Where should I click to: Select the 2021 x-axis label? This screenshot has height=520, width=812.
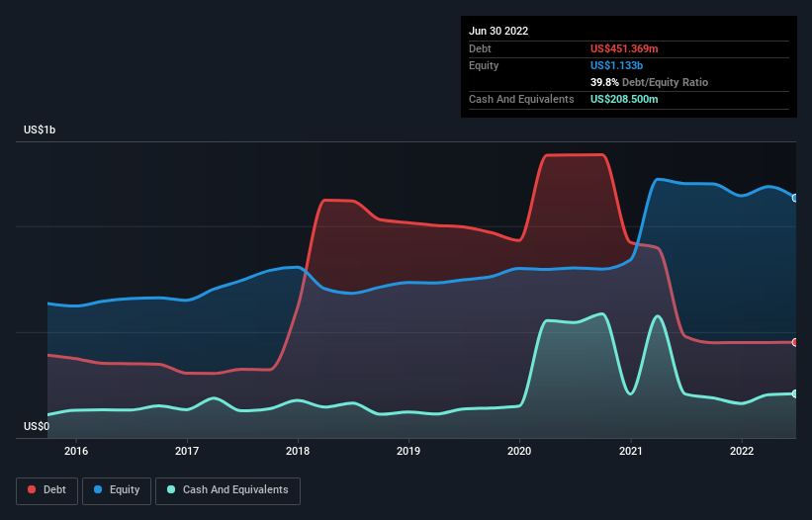(x=631, y=451)
